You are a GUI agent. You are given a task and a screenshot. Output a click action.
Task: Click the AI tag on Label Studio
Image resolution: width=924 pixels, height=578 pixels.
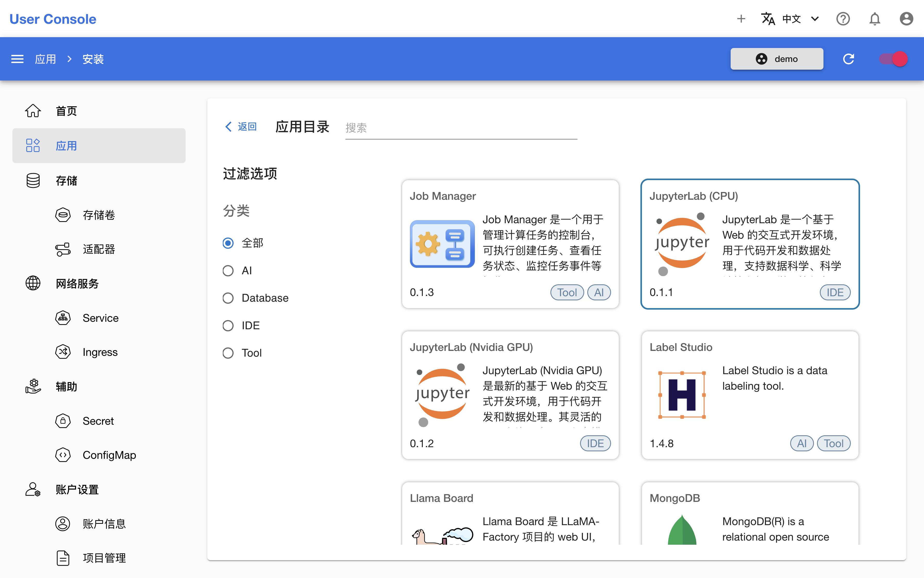[802, 444]
